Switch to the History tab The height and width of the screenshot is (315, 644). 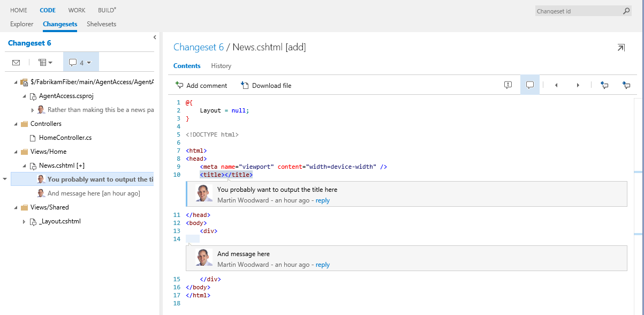pyautogui.click(x=221, y=66)
